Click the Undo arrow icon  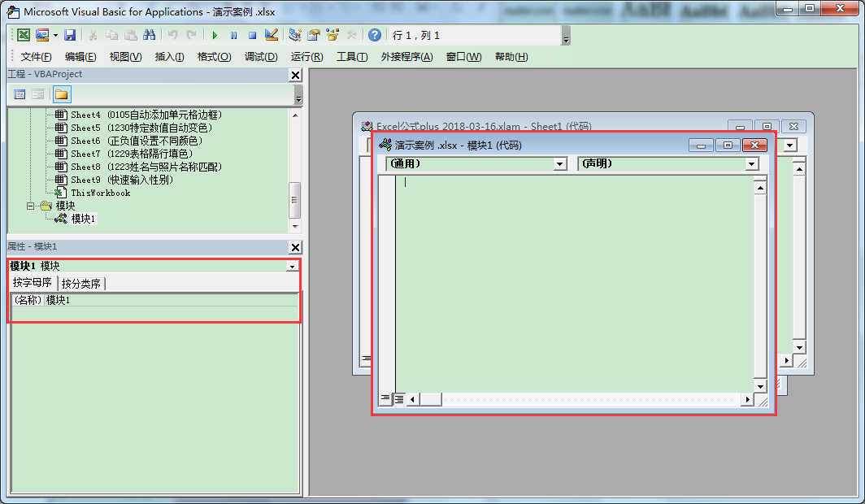[173, 35]
